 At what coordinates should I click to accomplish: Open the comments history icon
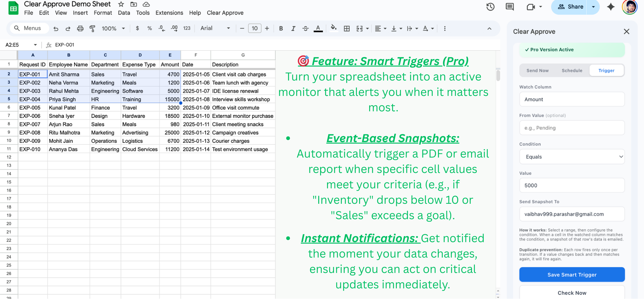509,7
